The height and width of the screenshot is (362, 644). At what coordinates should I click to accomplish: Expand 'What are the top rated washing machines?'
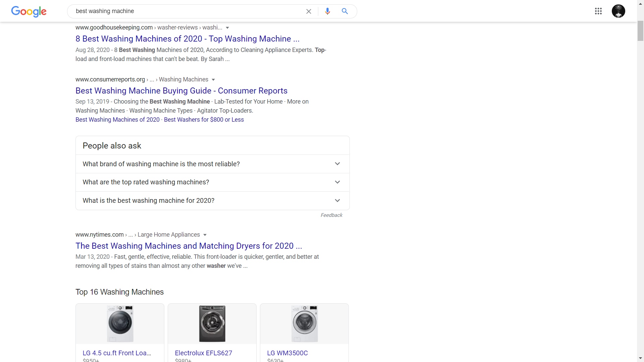click(213, 182)
